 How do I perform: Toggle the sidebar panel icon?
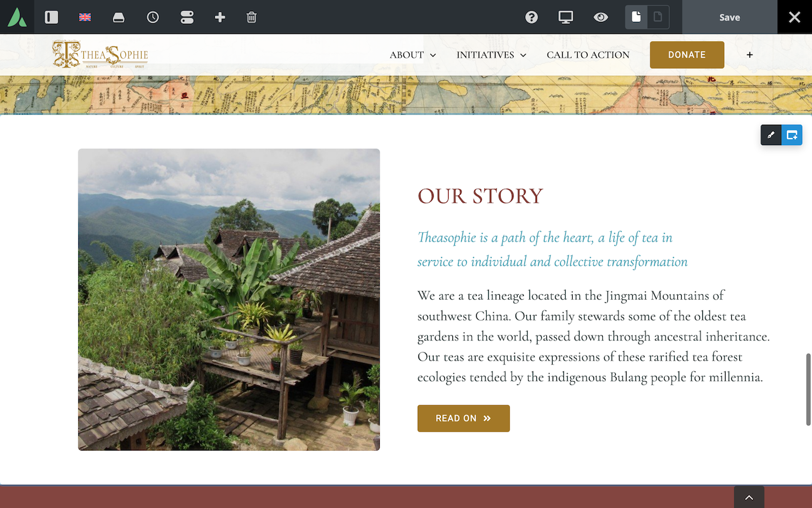(51, 18)
